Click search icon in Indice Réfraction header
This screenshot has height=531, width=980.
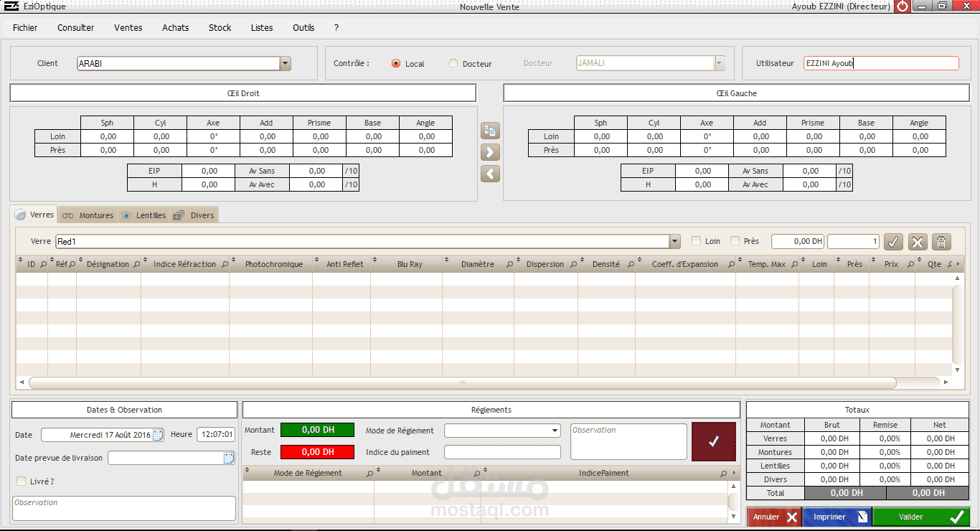pyautogui.click(x=224, y=265)
